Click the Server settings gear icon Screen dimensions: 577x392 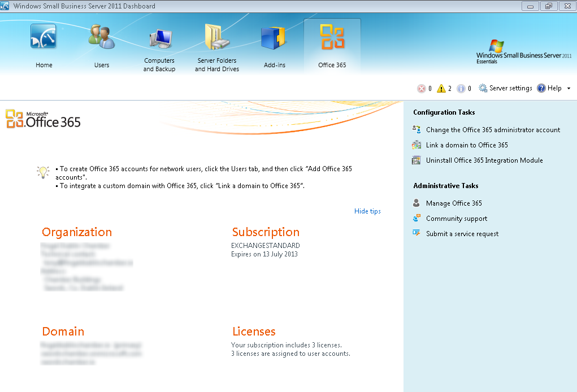[483, 88]
